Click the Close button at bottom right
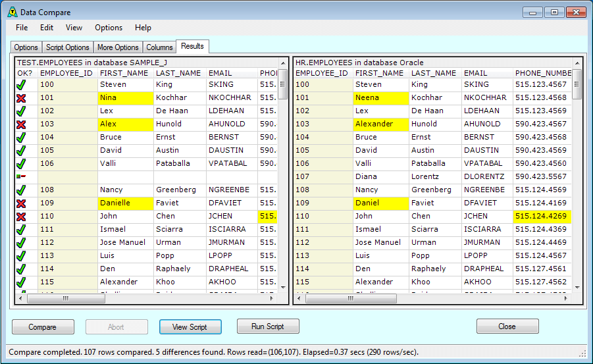Screen dimensions: 593x364 point(507,326)
